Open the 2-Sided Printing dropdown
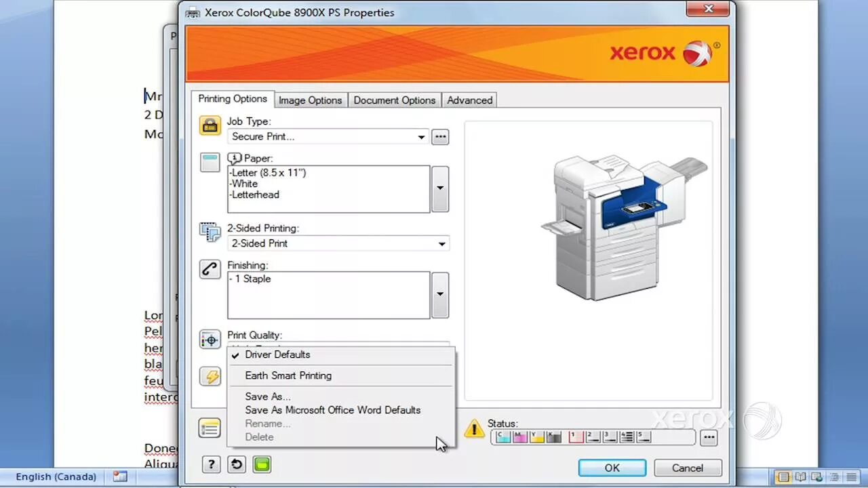 coord(338,243)
